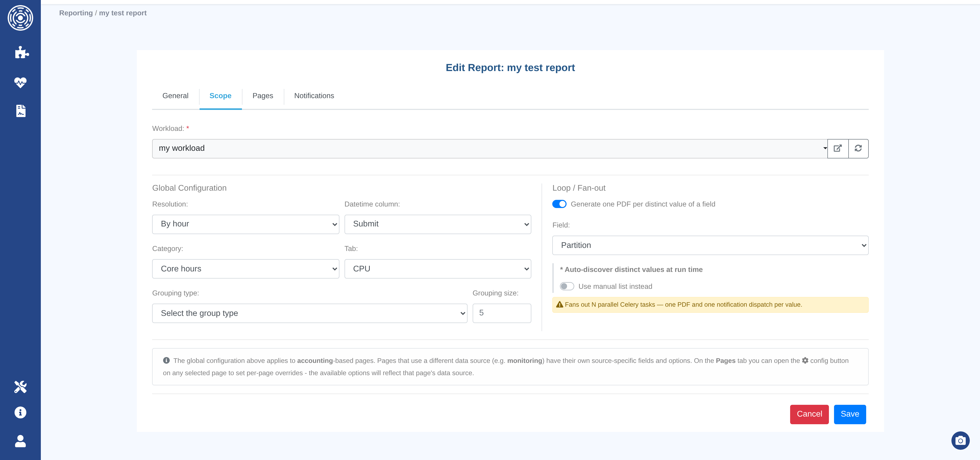Open the heartbeat health sidebar icon
The height and width of the screenshot is (460, 980).
coord(20,82)
